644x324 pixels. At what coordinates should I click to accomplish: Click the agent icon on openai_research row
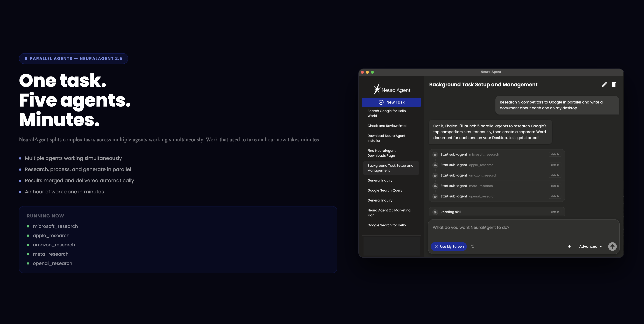[435, 196]
